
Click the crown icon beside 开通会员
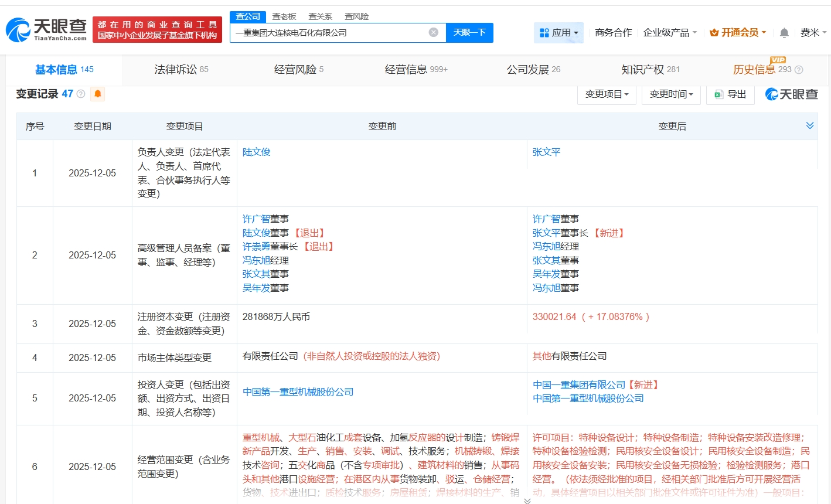click(714, 33)
